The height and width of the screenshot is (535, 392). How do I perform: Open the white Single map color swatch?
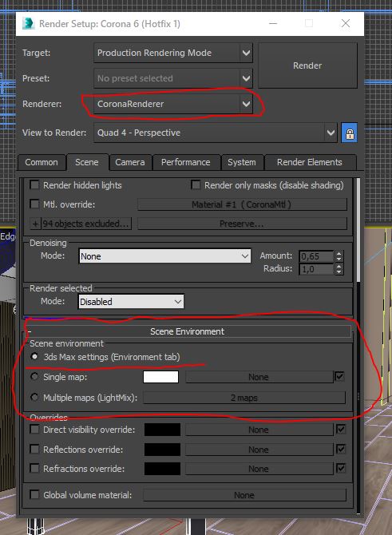(160, 377)
